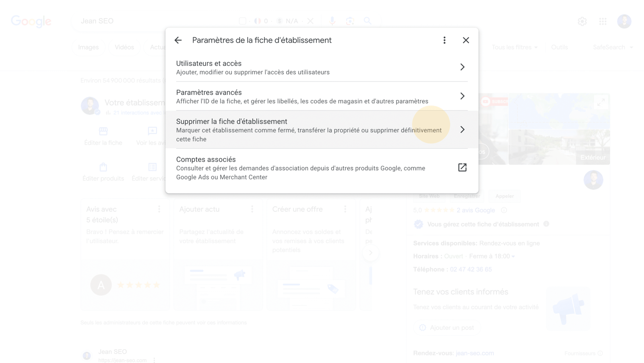Expand the map with the fullscreen icon
This screenshot has height=363, width=644.
(x=601, y=102)
